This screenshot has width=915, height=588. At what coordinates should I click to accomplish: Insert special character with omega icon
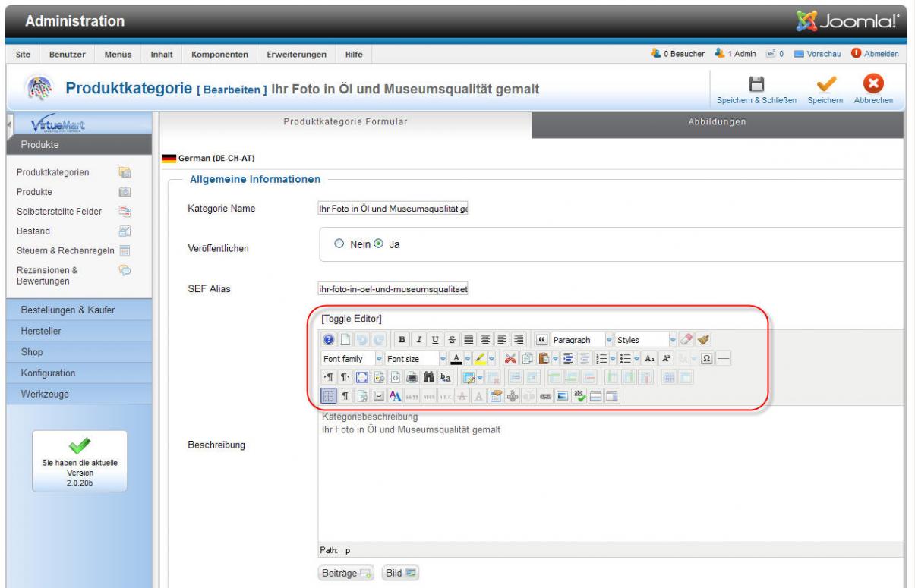[x=705, y=359]
